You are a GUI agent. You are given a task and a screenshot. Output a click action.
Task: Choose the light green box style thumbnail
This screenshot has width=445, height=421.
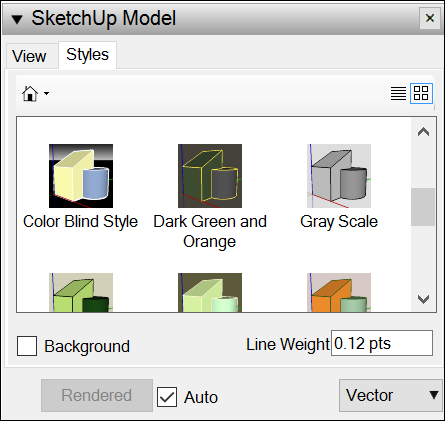click(81, 292)
